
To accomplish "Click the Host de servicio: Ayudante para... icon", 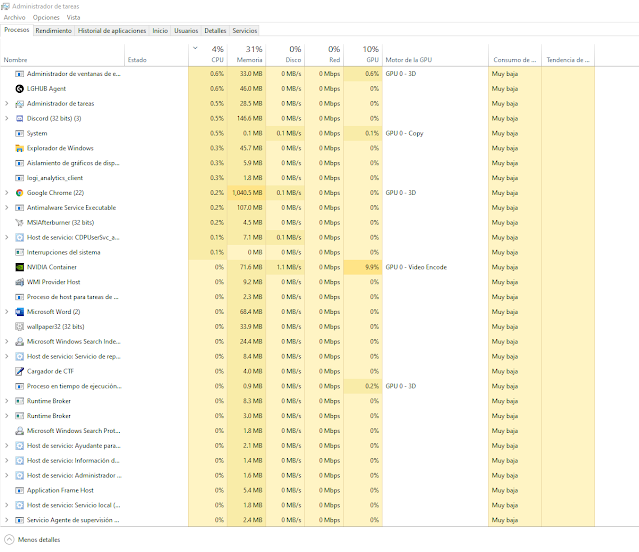I will point(19,446).
